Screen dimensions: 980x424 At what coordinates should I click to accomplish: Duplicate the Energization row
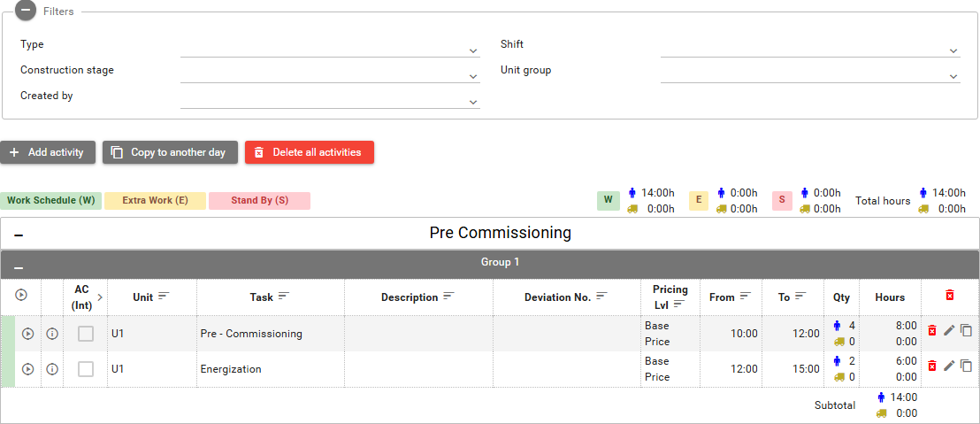(x=966, y=366)
